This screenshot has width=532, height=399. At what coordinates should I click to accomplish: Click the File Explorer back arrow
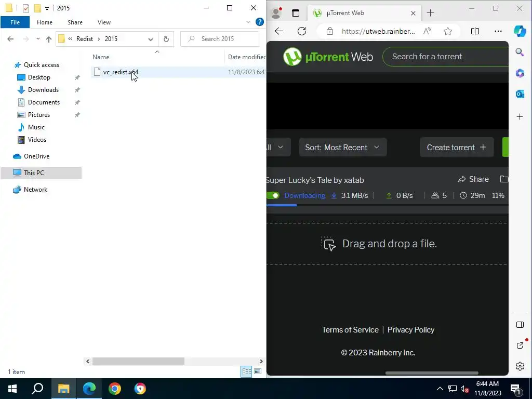click(10, 39)
